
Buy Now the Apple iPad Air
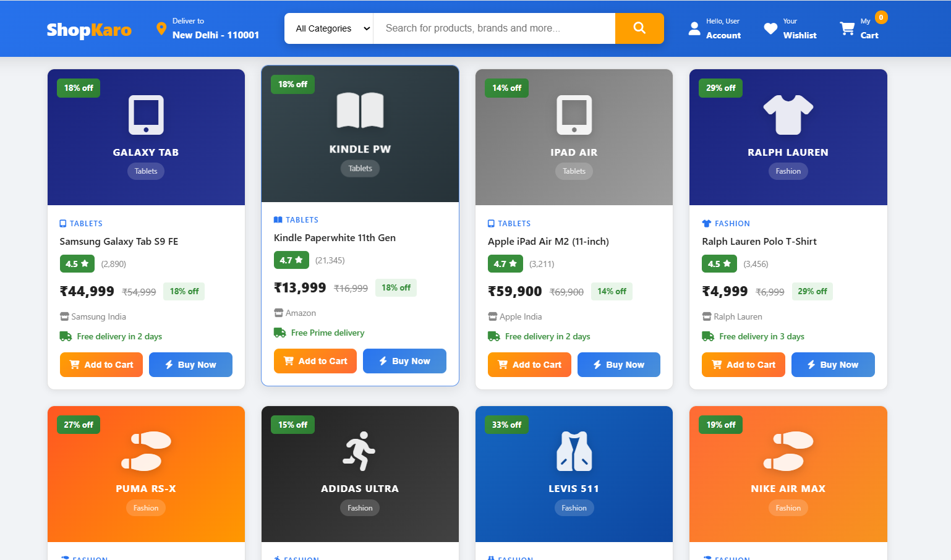coord(619,365)
